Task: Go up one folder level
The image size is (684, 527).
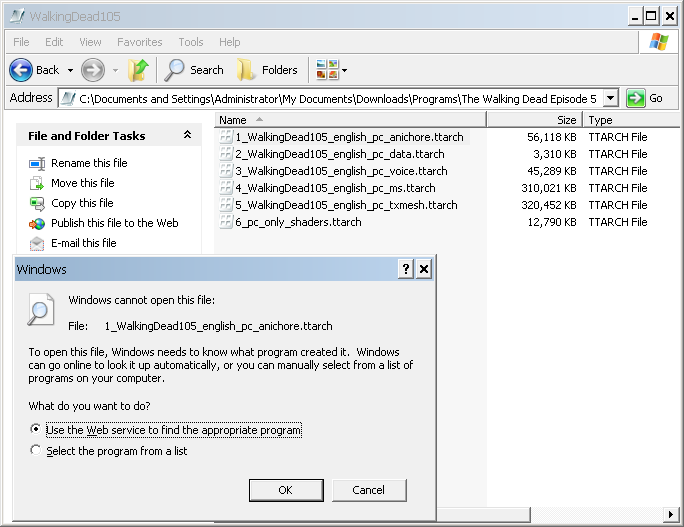Action: tap(138, 70)
